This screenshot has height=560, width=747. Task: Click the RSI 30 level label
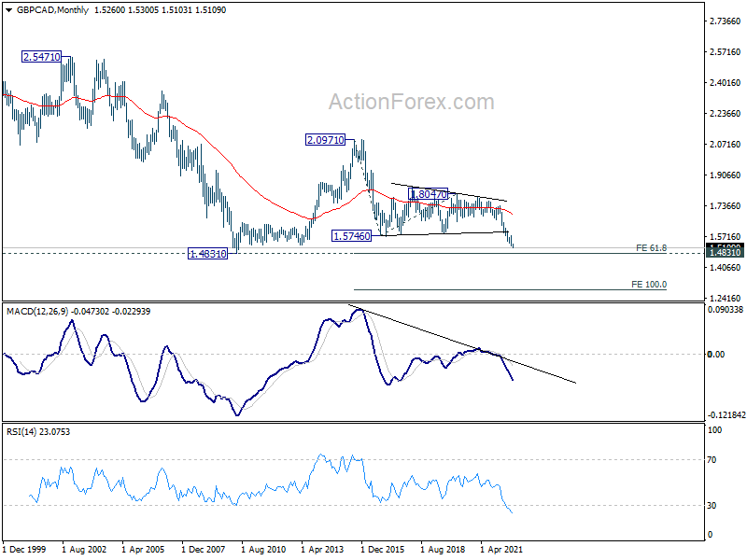[712, 506]
